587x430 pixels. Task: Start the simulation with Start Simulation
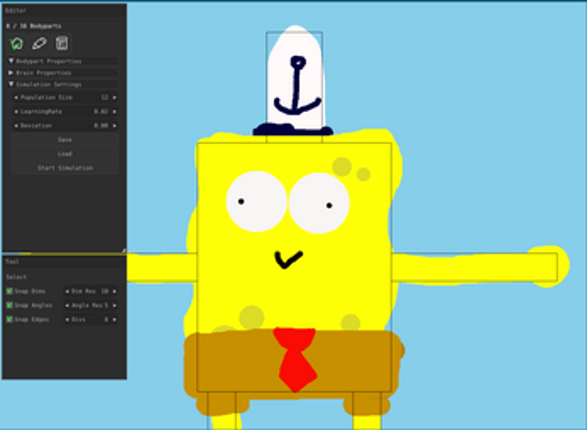click(65, 168)
